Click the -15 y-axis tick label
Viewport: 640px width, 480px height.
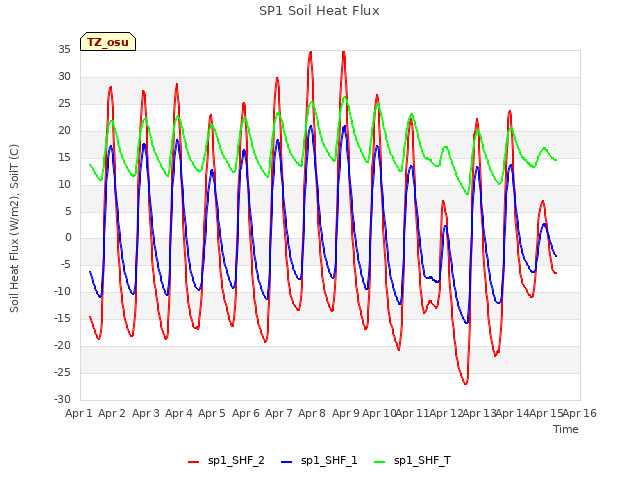tap(63, 318)
